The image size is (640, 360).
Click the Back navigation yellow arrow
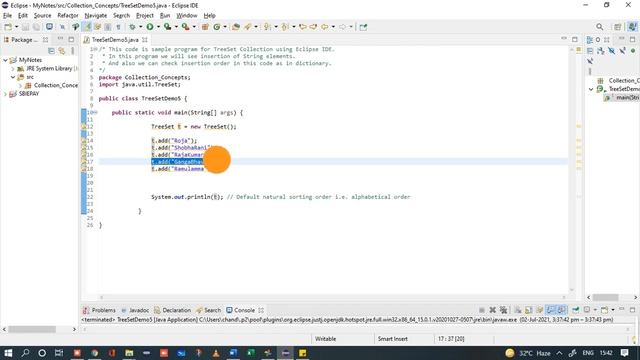click(324, 27)
